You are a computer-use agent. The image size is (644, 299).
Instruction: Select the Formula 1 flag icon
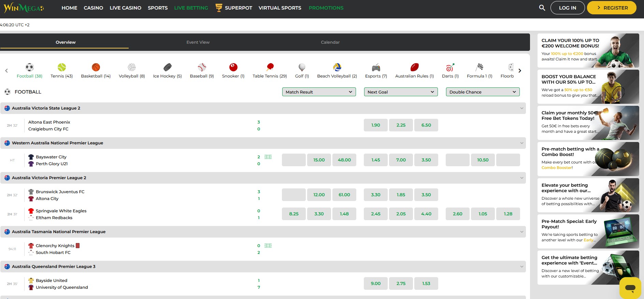tap(480, 67)
